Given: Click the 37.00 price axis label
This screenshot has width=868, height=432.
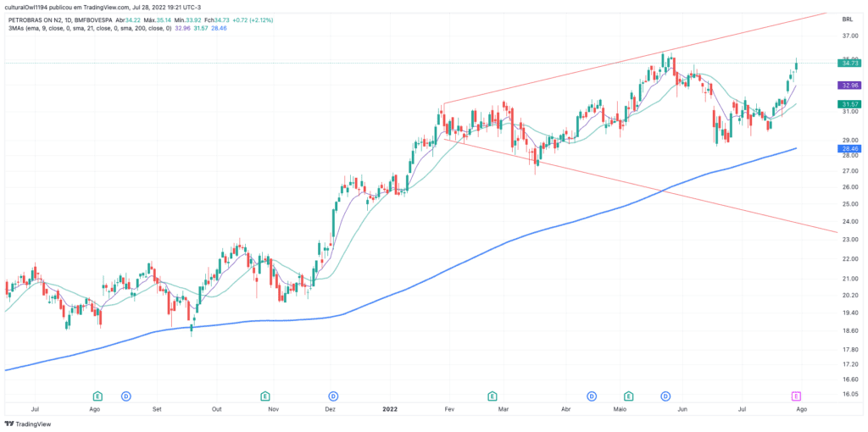Looking at the screenshot, I should pyautogui.click(x=849, y=36).
